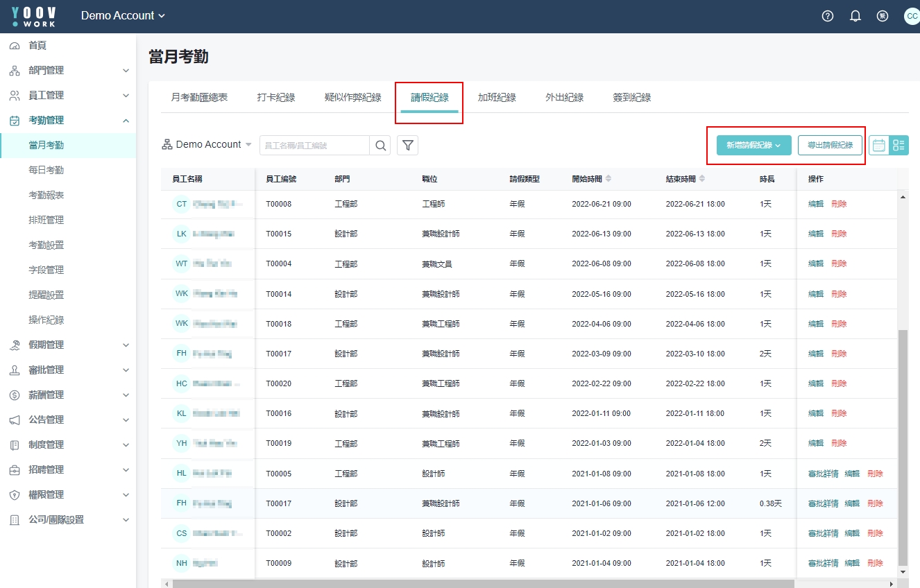Click the search magnifier icon
Viewport: 920px width, 588px height.
click(381, 145)
